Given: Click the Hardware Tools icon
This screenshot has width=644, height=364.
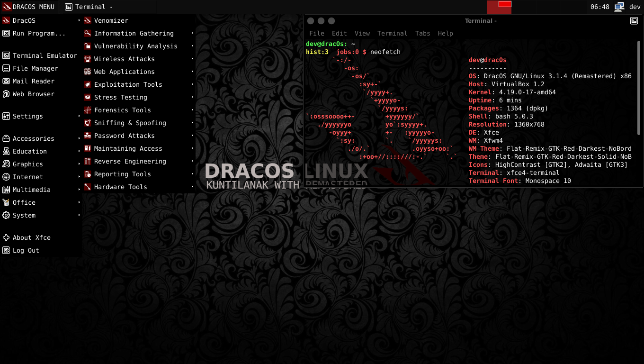Looking at the screenshot, I should point(88,187).
